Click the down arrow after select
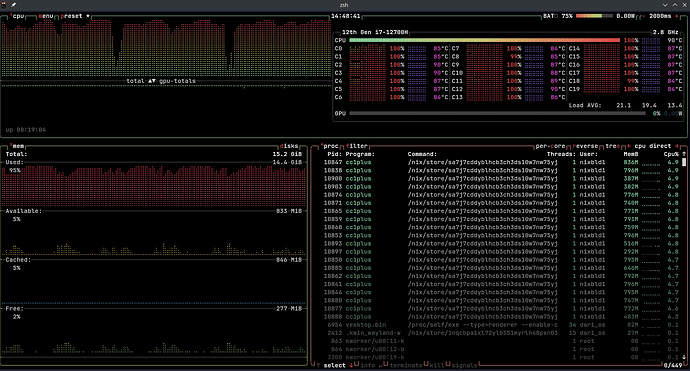The image size is (690, 371). pyautogui.click(x=351, y=365)
